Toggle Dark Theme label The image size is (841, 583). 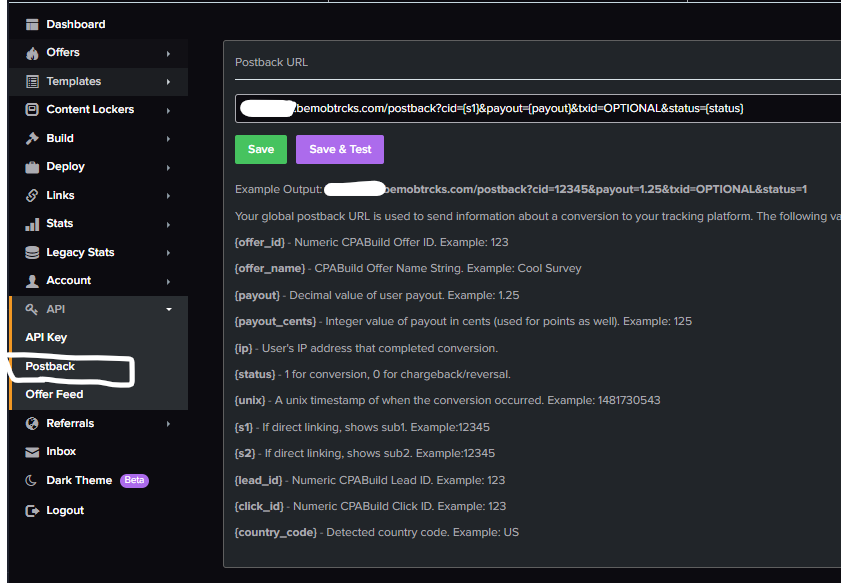tap(79, 481)
